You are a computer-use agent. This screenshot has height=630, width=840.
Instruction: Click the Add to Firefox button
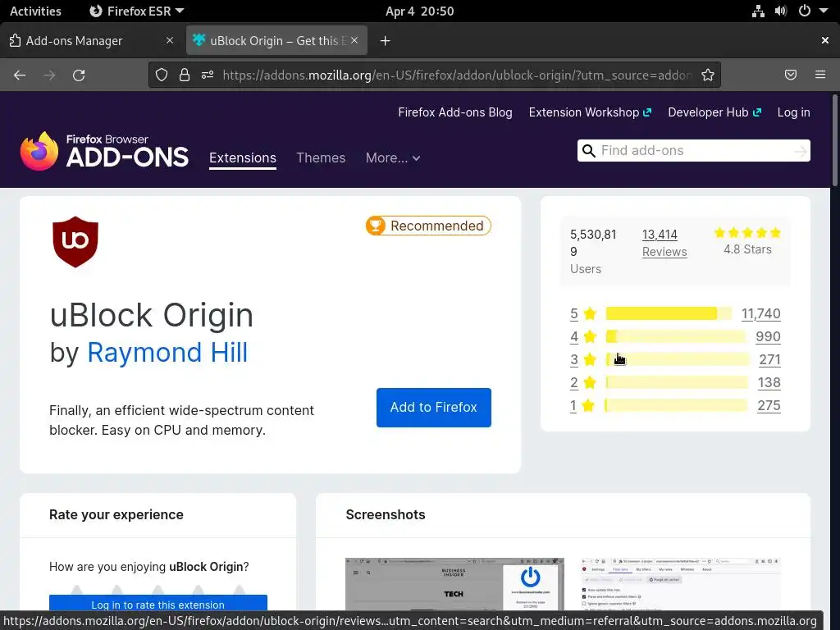(x=433, y=408)
